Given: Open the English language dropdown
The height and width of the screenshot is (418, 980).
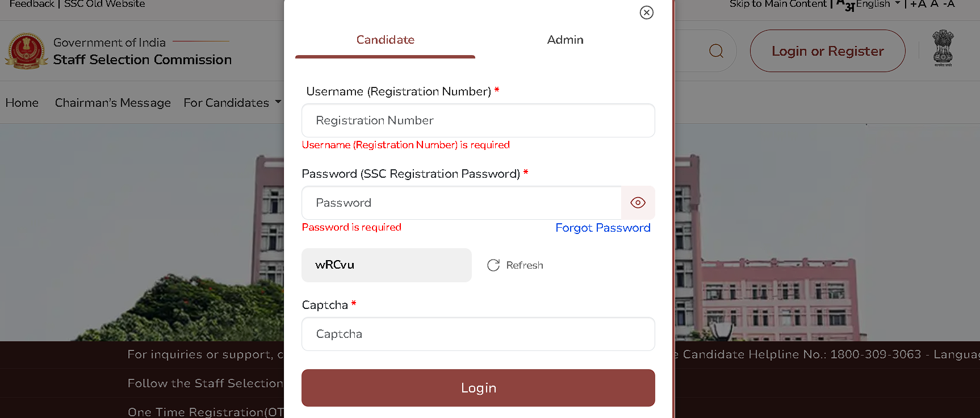Looking at the screenshot, I should pos(878,5).
